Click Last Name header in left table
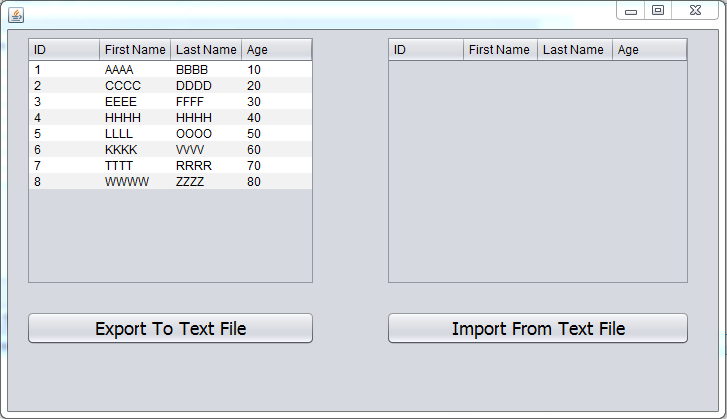Screen dimensions: 727x419 206,50
